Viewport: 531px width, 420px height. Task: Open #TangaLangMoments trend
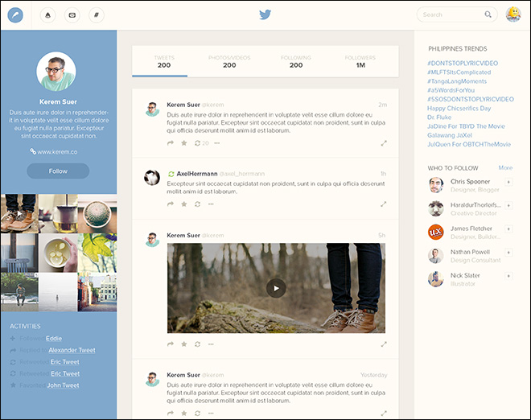457,81
